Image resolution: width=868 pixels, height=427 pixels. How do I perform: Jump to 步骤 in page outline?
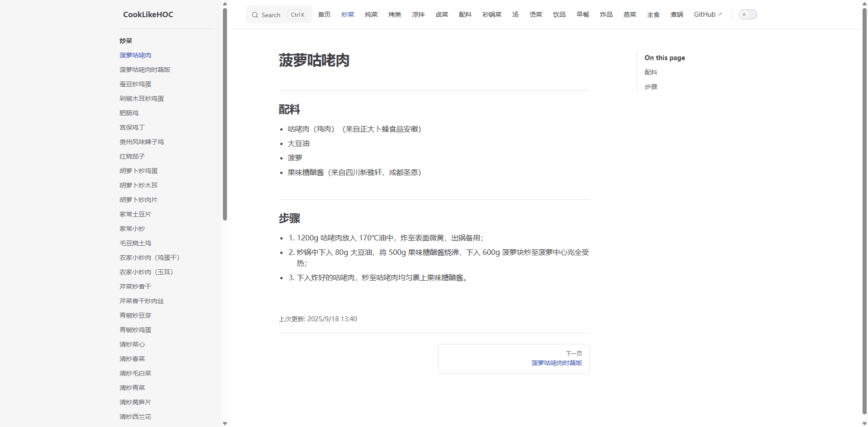point(651,87)
